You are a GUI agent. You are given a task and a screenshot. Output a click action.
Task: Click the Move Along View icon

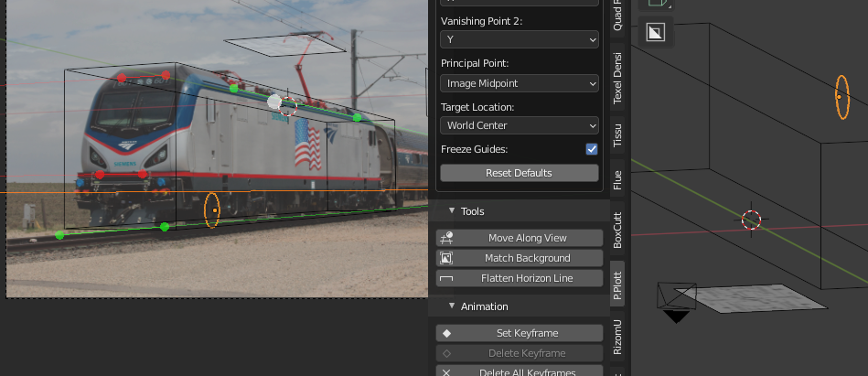click(x=446, y=238)
